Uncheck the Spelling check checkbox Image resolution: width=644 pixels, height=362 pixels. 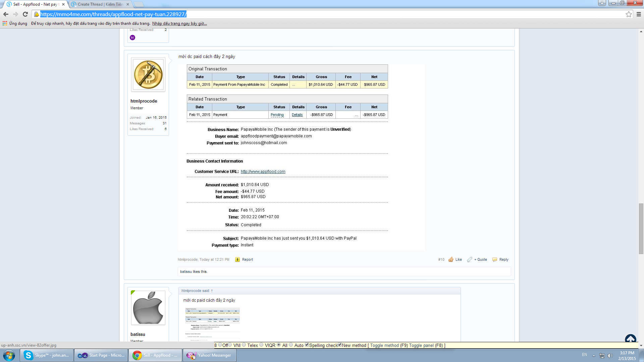(x=307, y=345)
